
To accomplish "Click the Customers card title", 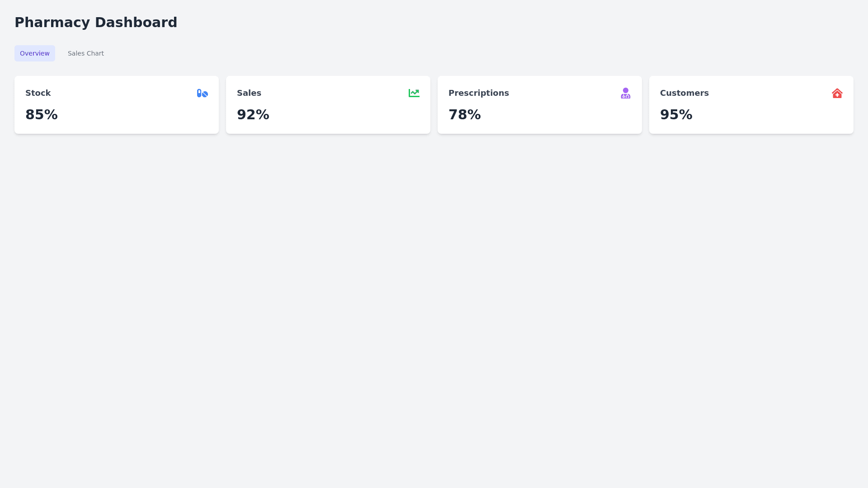I will coord(684,93).
